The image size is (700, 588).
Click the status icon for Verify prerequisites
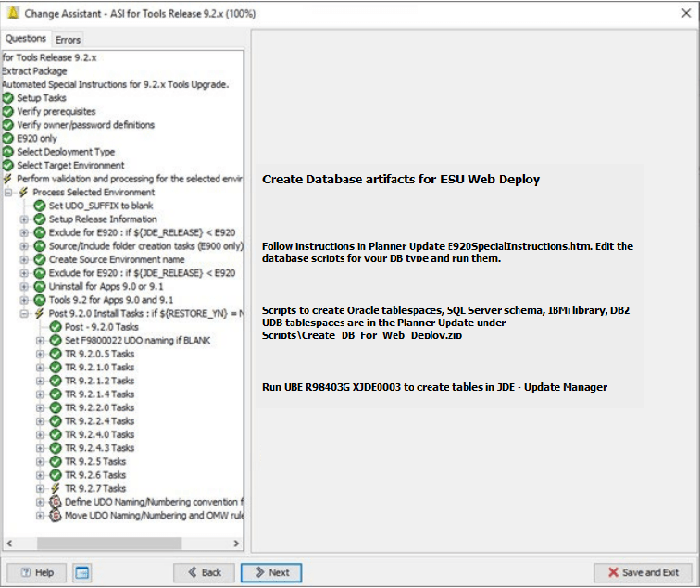click(8, 111)
